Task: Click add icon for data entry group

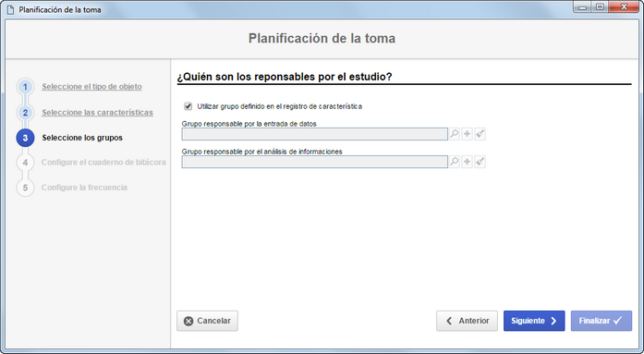Action: (x=467, y=134)
